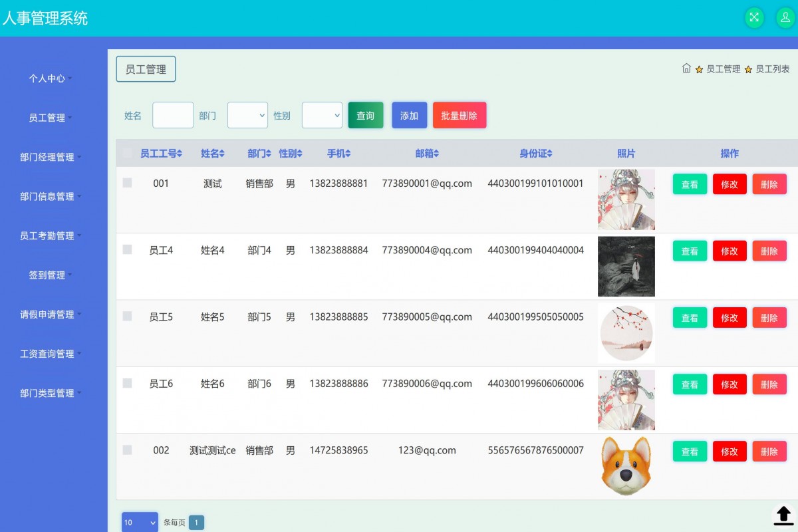The image size is (798, 532).
Task: Sort the table by 手机 column
Action: (338, 153)
